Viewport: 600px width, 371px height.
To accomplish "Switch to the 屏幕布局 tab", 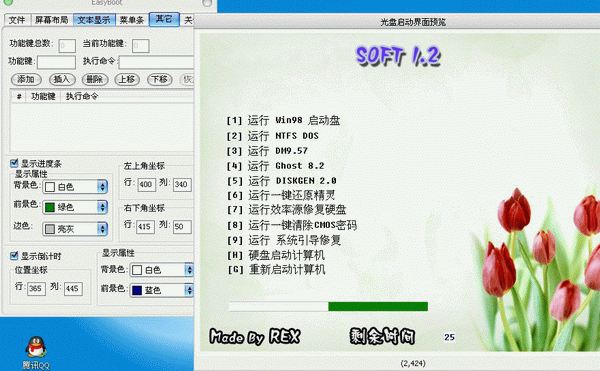I will tap(51, 20).
